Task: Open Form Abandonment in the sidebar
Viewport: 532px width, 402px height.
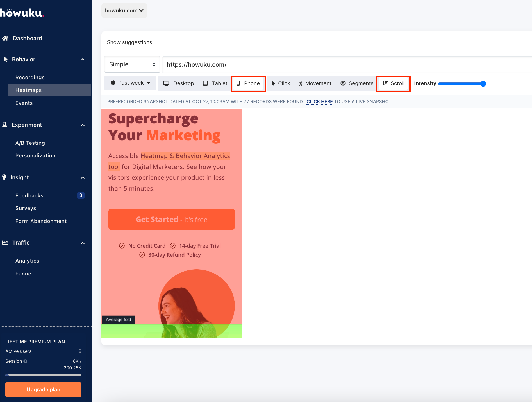Action: tap(41, 221)
